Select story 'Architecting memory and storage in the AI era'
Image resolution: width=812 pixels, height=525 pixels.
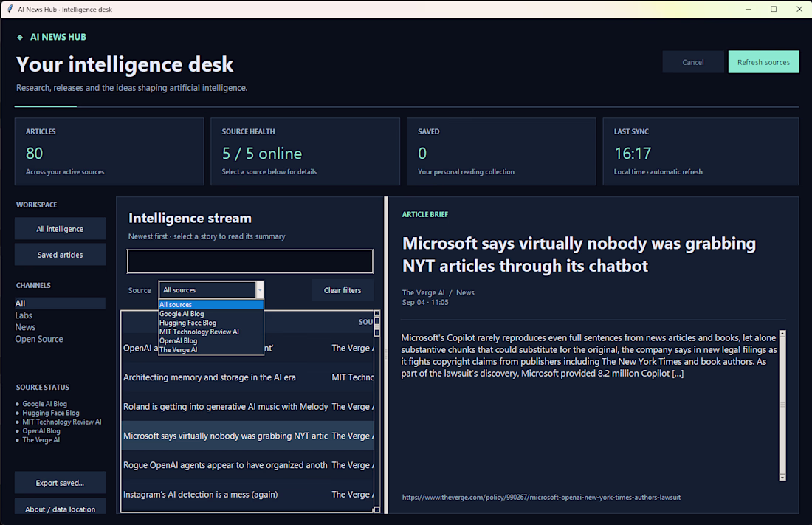point(247,377)
